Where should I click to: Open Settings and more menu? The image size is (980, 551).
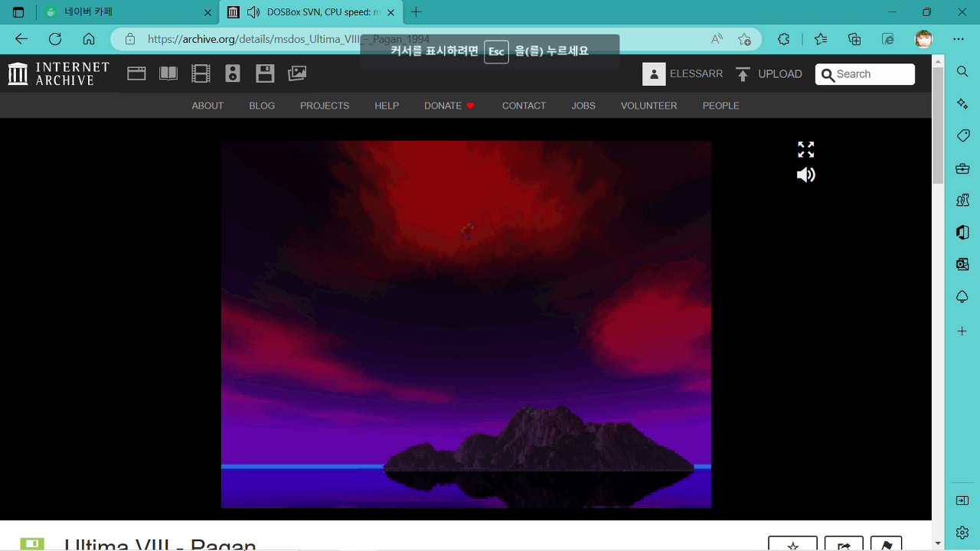(959, 39)
